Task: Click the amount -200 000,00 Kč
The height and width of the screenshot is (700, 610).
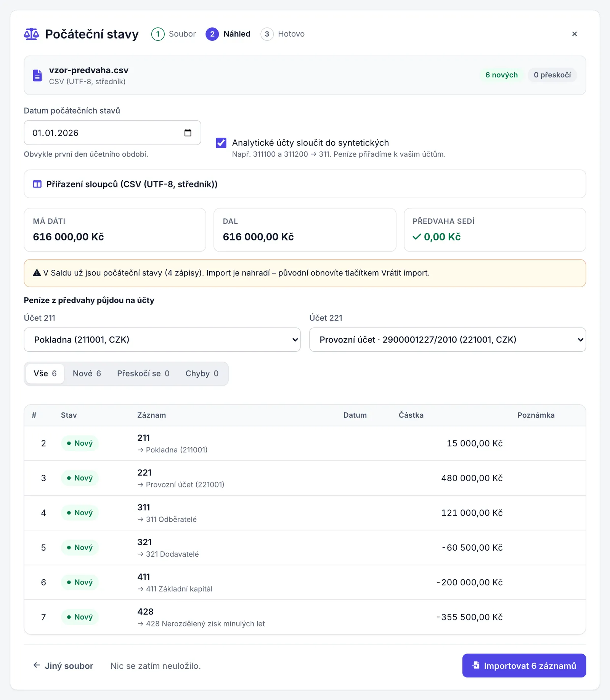Action: click(470, 582)
